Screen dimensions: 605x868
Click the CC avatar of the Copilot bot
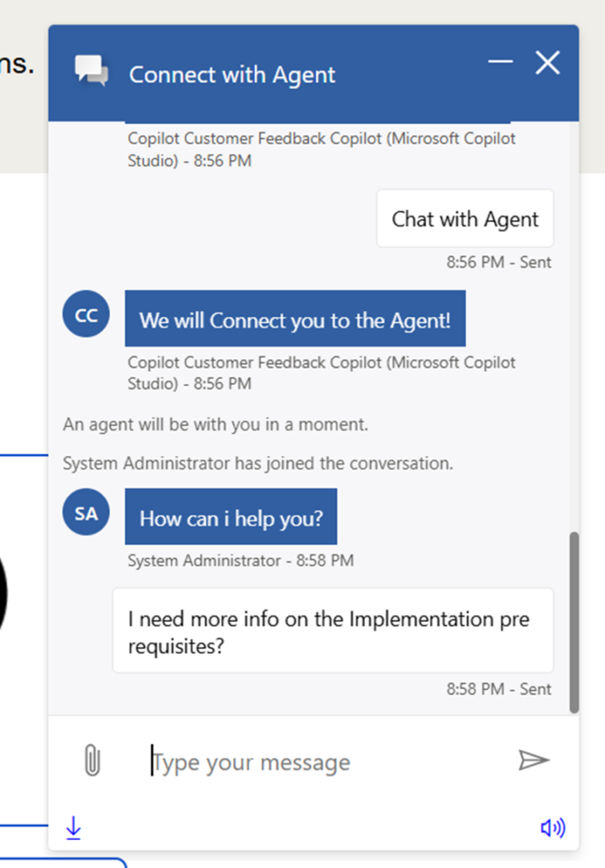pos(86,316)
